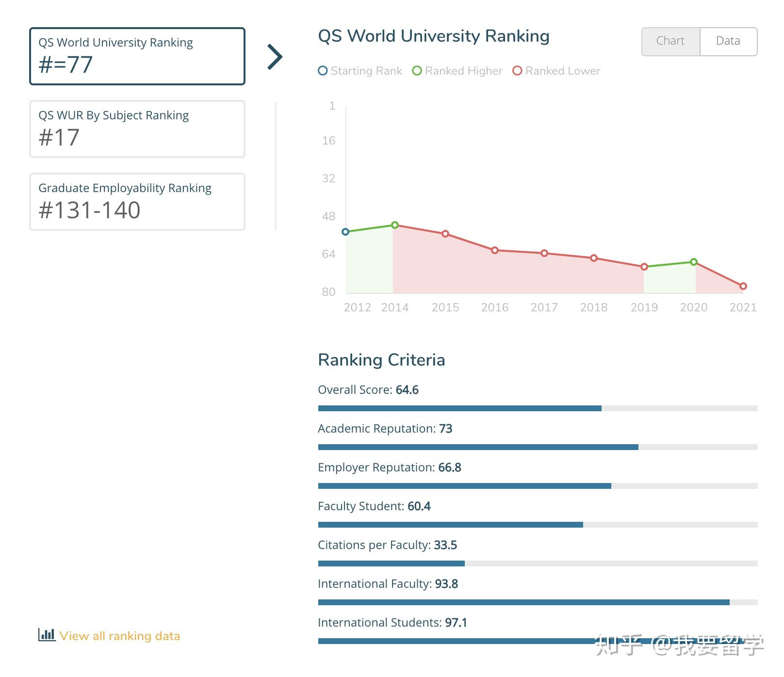Click the 2021 x-axis year label
This screenshot has height=677, width=784.
click(743, 307)
